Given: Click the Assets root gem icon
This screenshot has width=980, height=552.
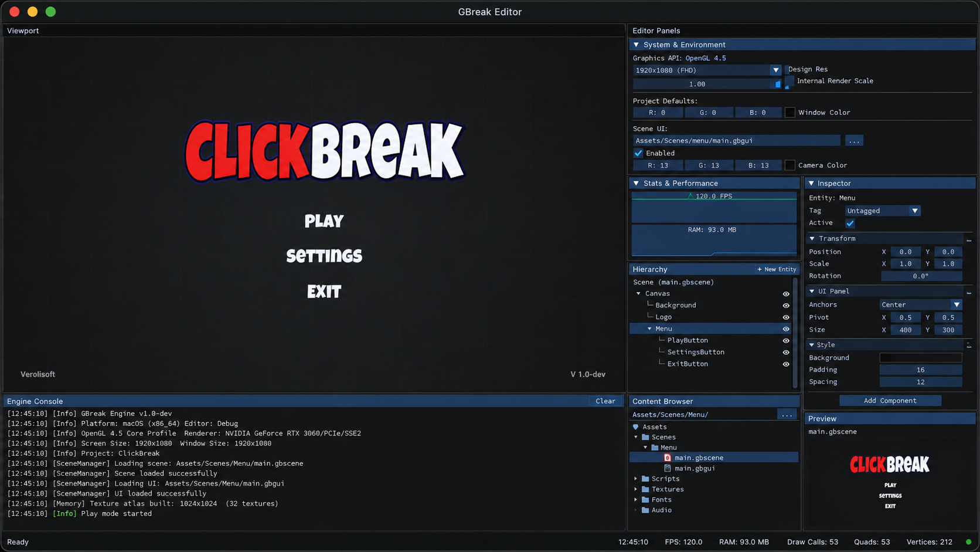Looking at the screenshot, I should 636,427.
